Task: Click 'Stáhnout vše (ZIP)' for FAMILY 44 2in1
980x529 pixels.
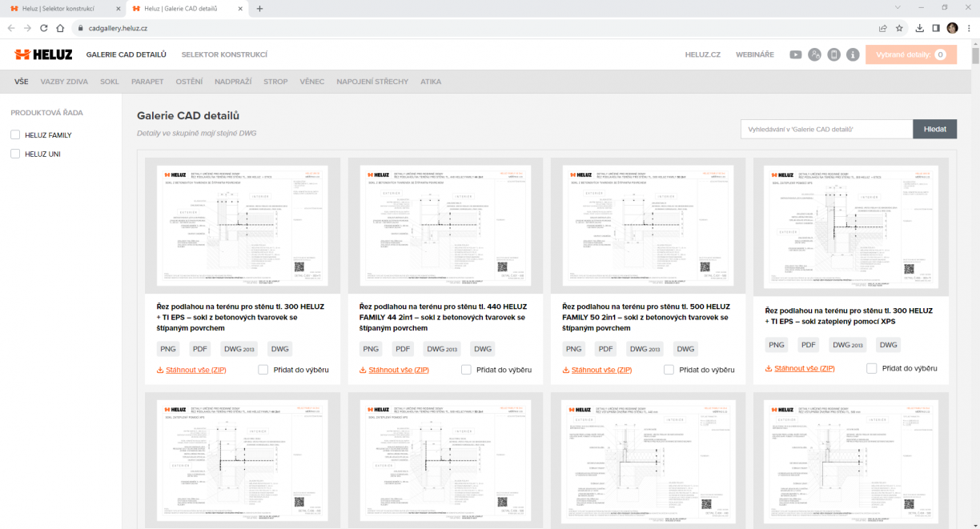Action: click(394, 370)
